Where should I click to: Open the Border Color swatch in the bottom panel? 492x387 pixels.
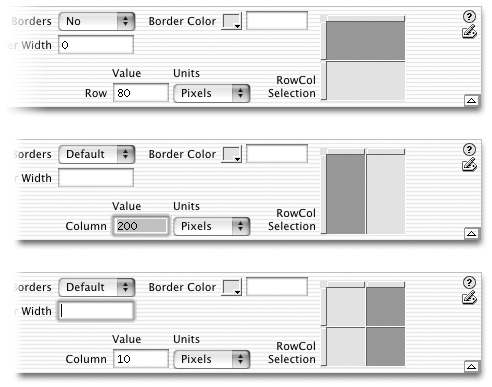[232, 287]
